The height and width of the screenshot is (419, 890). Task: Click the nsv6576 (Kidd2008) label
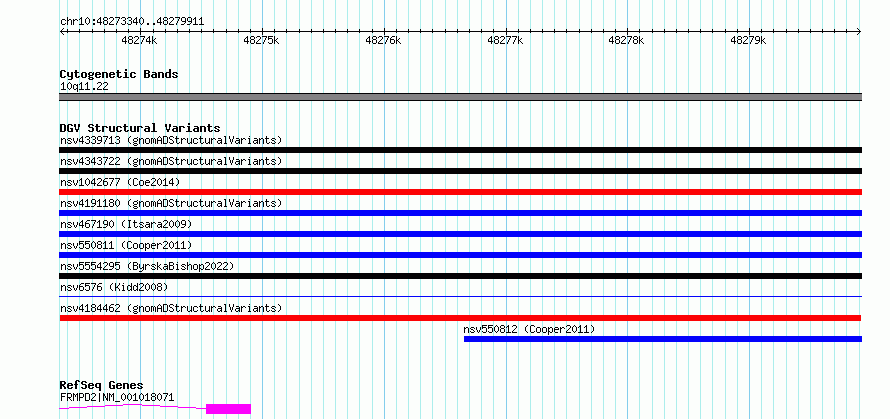click(114, 287)
